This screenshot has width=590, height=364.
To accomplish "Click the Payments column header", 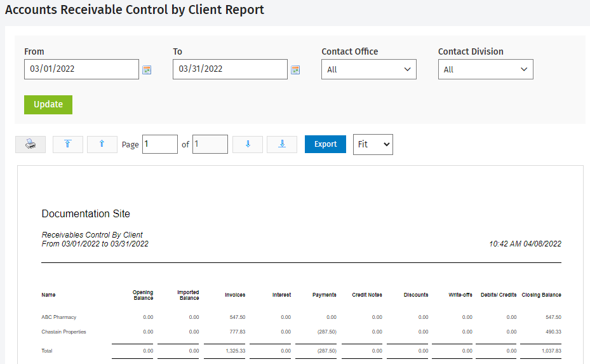I will coord(325,295).
